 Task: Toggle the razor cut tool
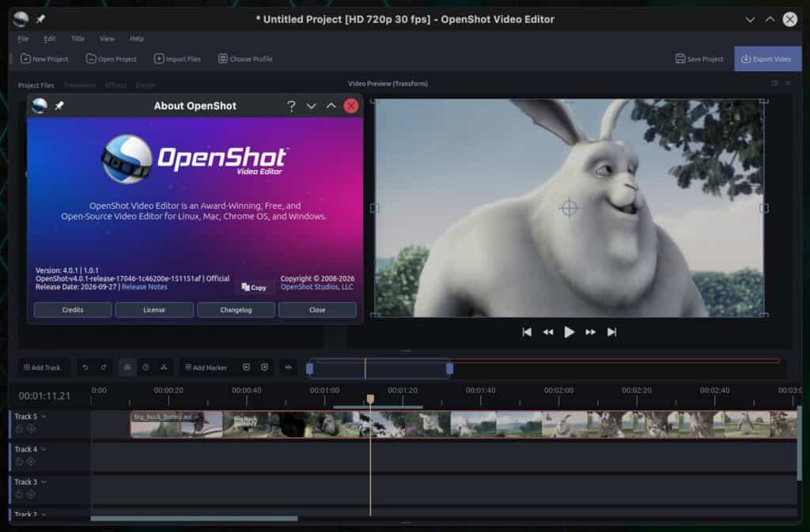click(164, 368)
